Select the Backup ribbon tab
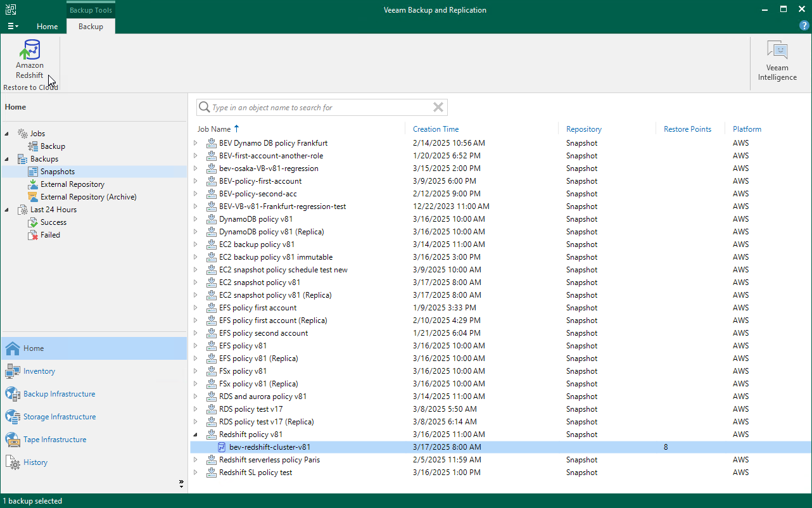Image resolution: width=812 pixels, height=508 pixels. [91, 27]
